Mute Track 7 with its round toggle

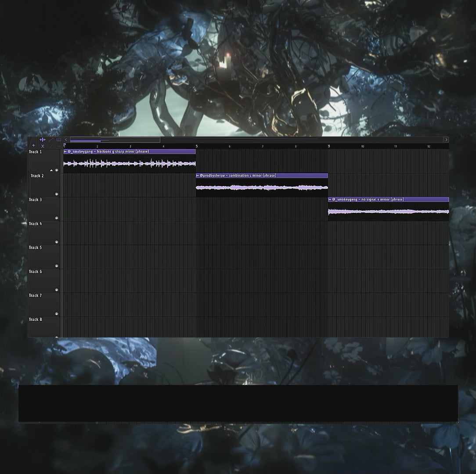pyautogui.click(x=57, y=314)
